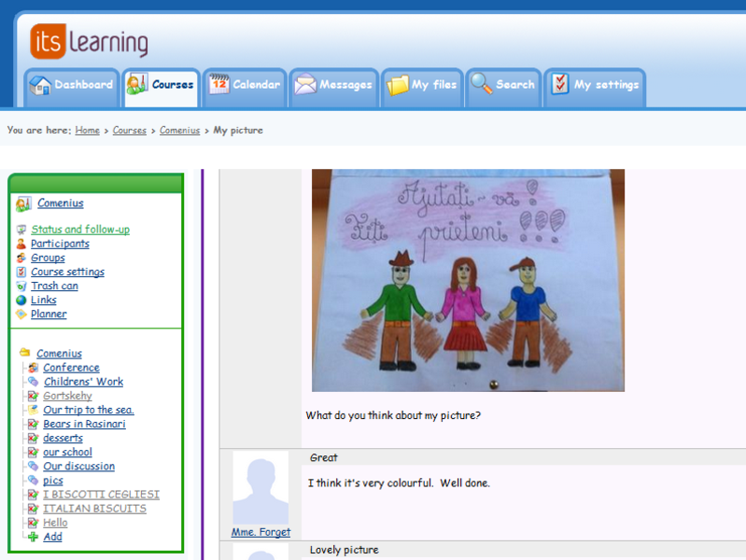Click the Trash can icon
This screenshot has width=746, height=560.
(21, 286)
